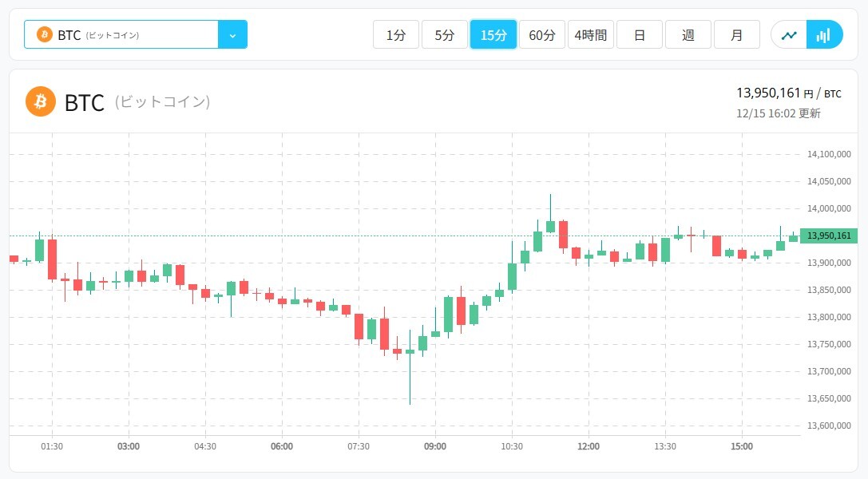Select the 15分 timeframe

(x=493, y=35)
